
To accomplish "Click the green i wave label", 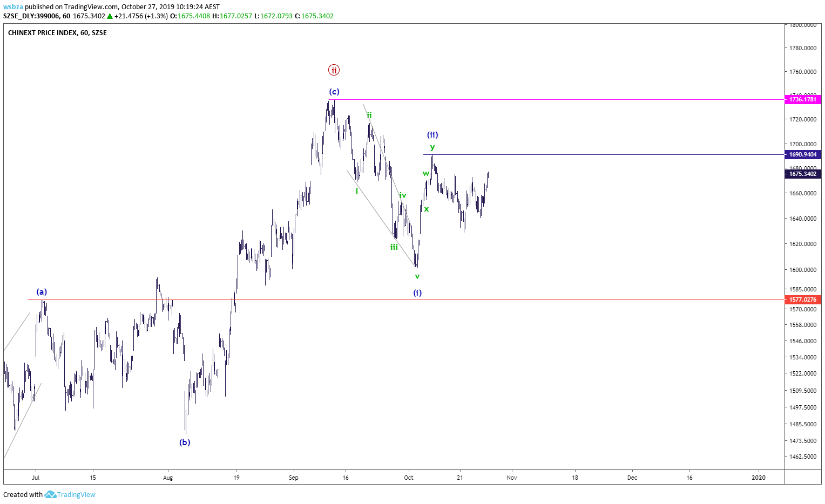I will [357, 191].
